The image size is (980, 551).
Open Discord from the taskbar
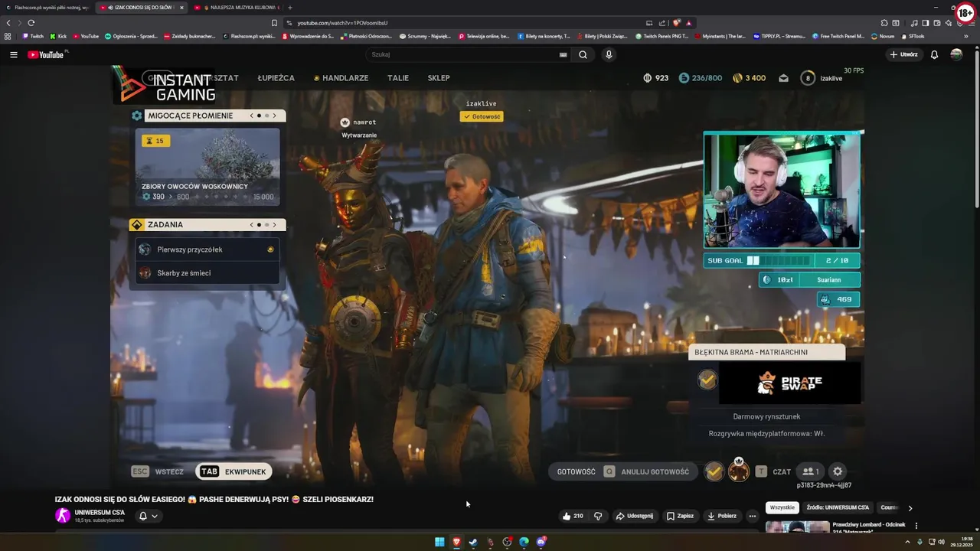541,542
